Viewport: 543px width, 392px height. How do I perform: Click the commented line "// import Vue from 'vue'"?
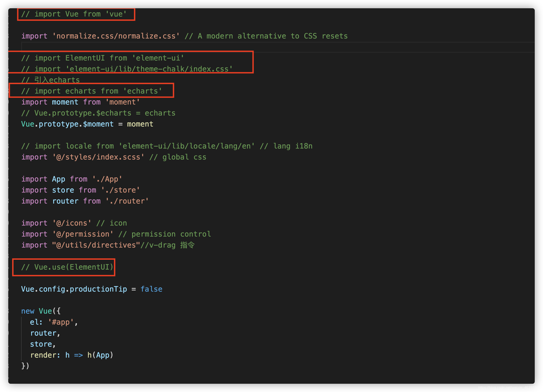click(74, 14)
